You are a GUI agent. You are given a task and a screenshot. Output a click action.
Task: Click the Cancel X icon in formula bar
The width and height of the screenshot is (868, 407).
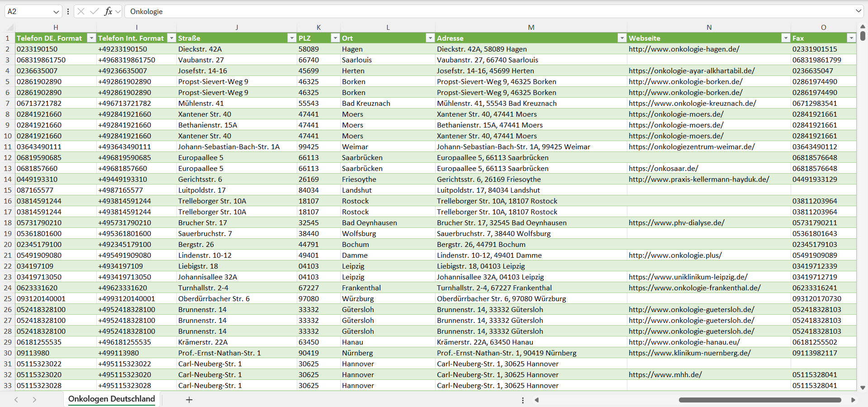point(81,11)
